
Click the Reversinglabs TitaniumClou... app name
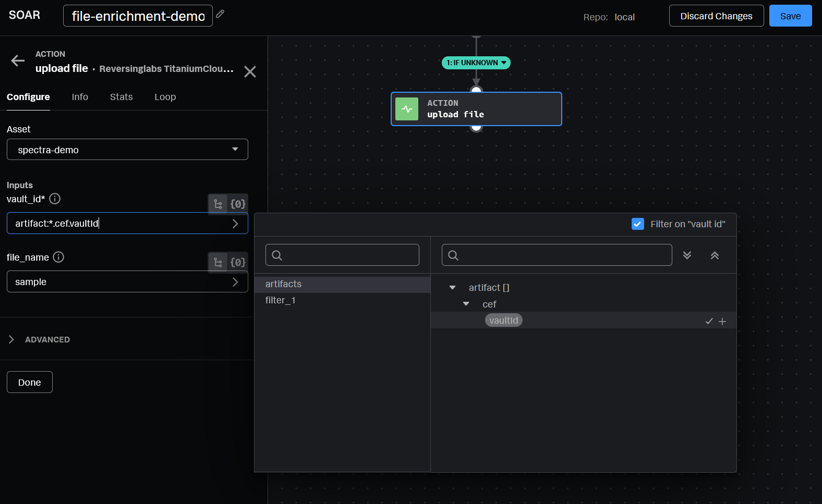166,69
